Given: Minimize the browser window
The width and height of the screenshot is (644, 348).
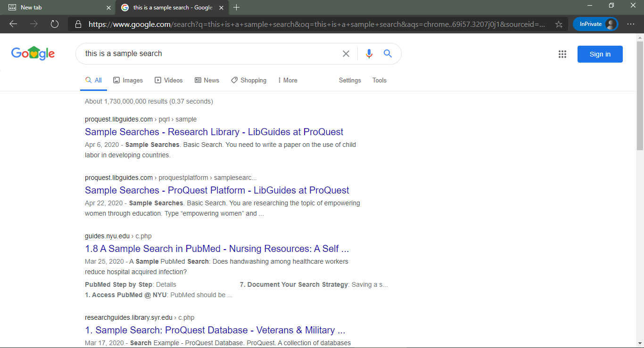Looking at the screenshot, I should click(590, 5).
